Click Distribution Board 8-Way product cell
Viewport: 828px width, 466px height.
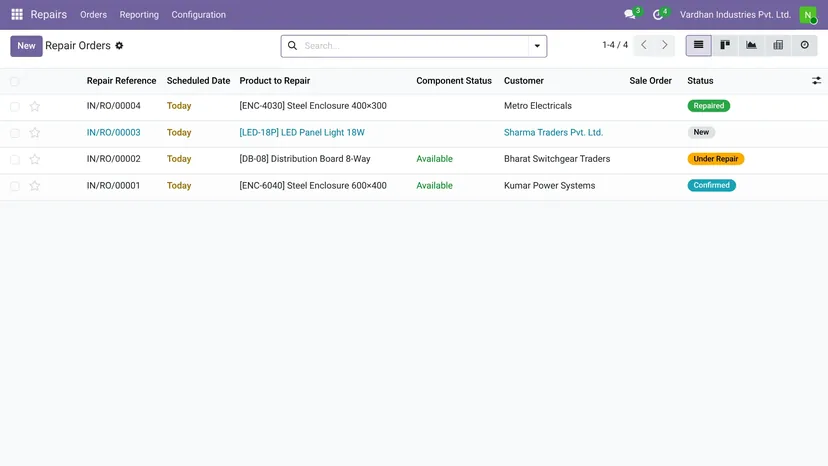[x=305, y=159]
